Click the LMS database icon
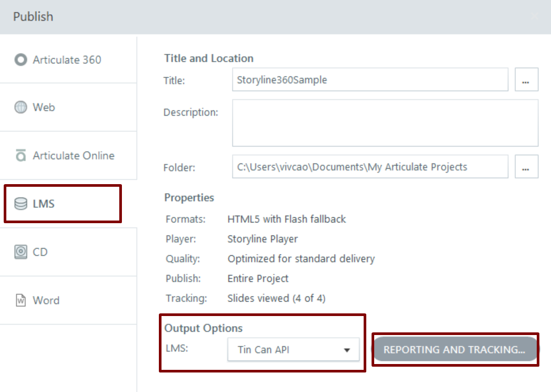Viewport: 551px width, 392px height. pos(21,204)
